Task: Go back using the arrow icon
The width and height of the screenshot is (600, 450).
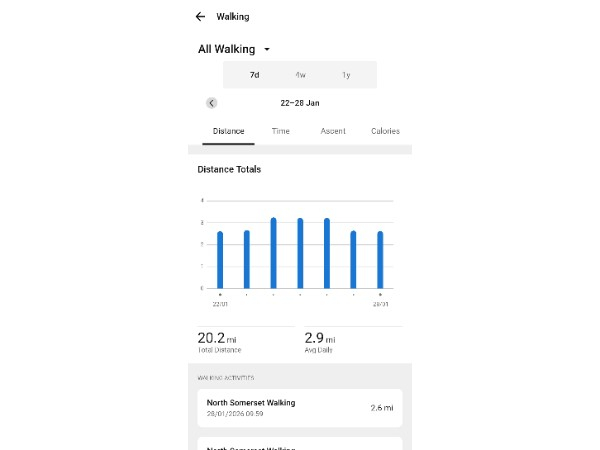Action: pyautogui.click(x=200, y=17)
